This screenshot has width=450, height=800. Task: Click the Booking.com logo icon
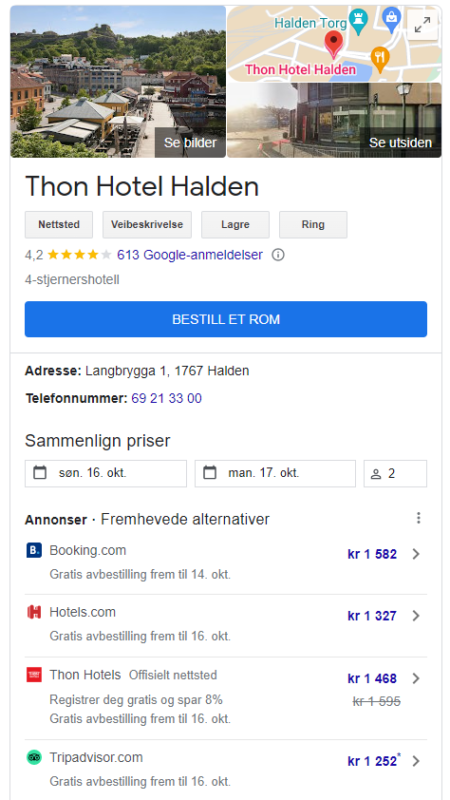[x=34, y=551]
